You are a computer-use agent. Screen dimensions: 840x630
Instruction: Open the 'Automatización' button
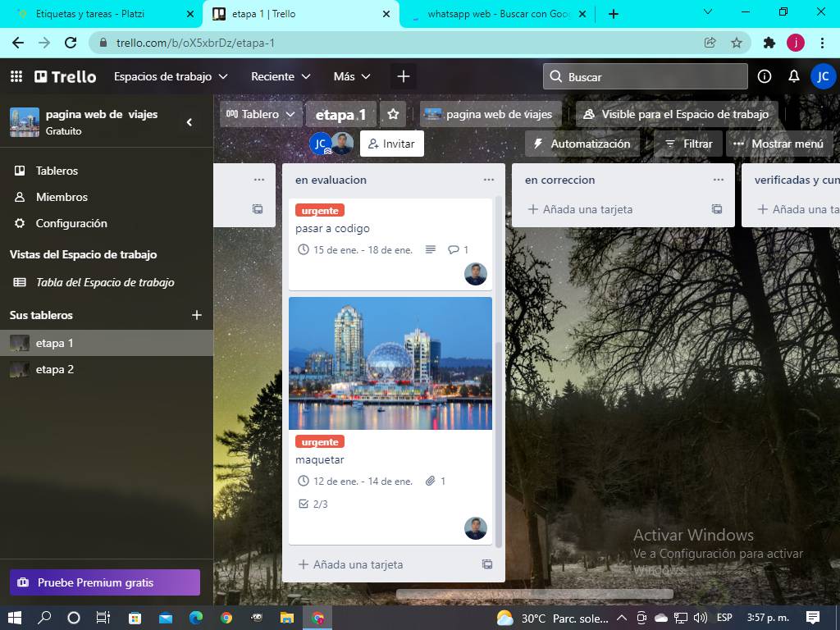coord(582,144)
